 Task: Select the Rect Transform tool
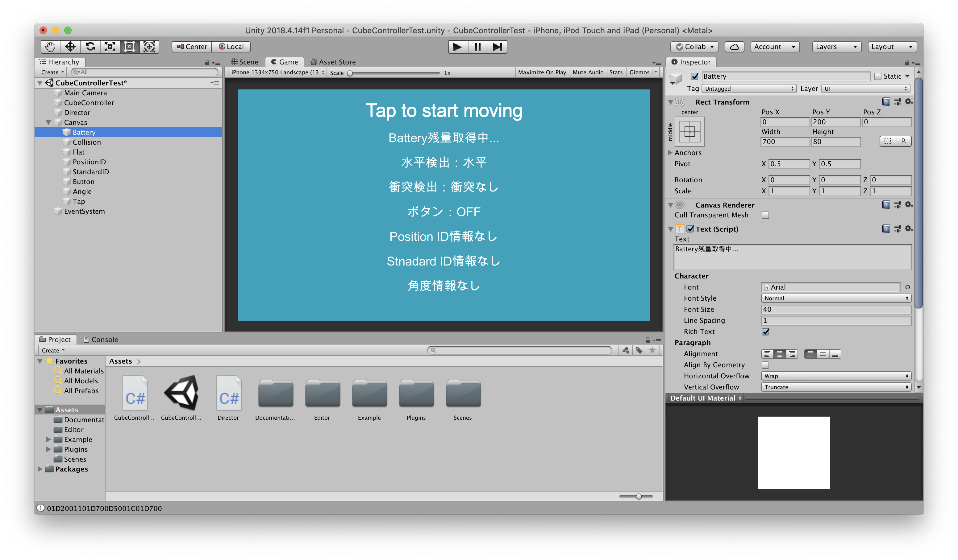pos(130,47)
